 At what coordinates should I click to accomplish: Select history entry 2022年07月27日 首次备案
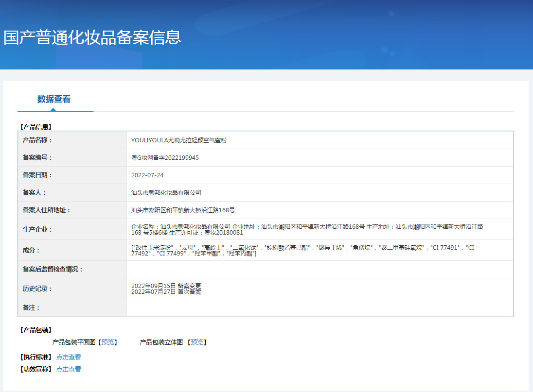click(166, 291)
